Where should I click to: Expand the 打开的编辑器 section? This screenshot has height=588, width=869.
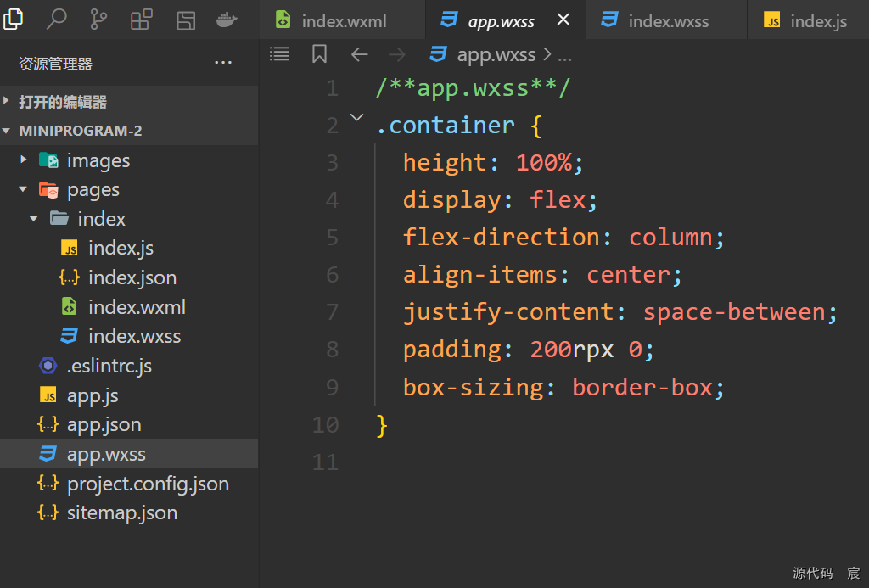129,102
